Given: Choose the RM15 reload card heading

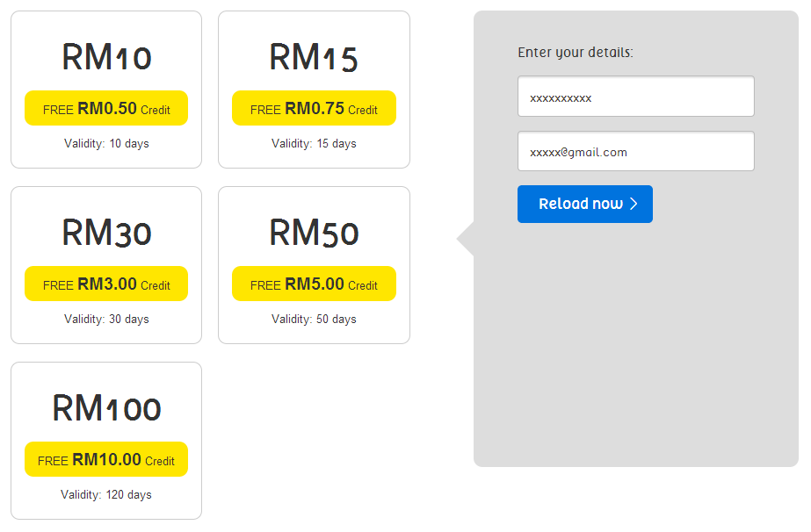Looking at the screenshot, I should pyautogui.click(x=314, y=58).
